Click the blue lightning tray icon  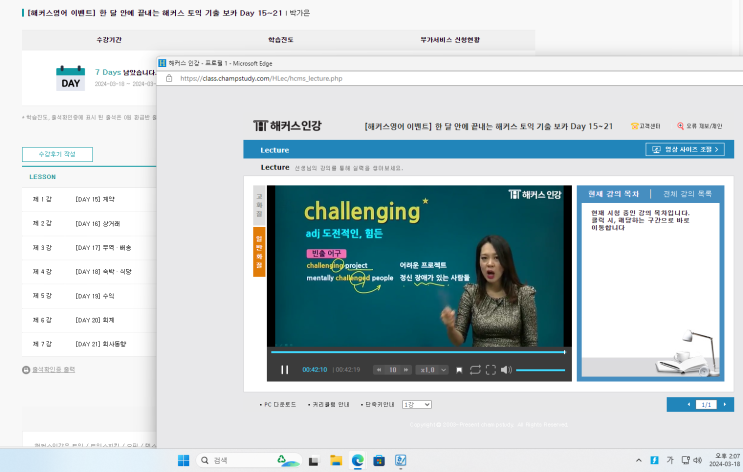654,460
